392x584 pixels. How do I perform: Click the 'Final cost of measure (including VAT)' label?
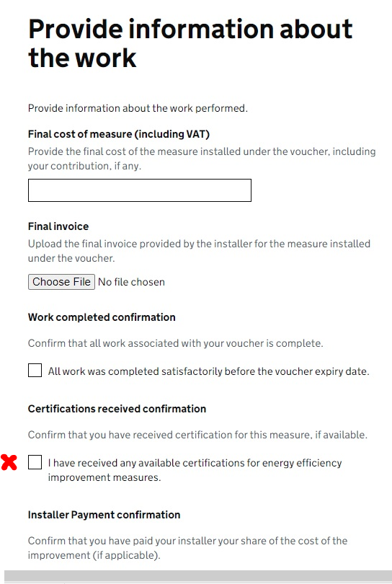[x=119, y=134]
